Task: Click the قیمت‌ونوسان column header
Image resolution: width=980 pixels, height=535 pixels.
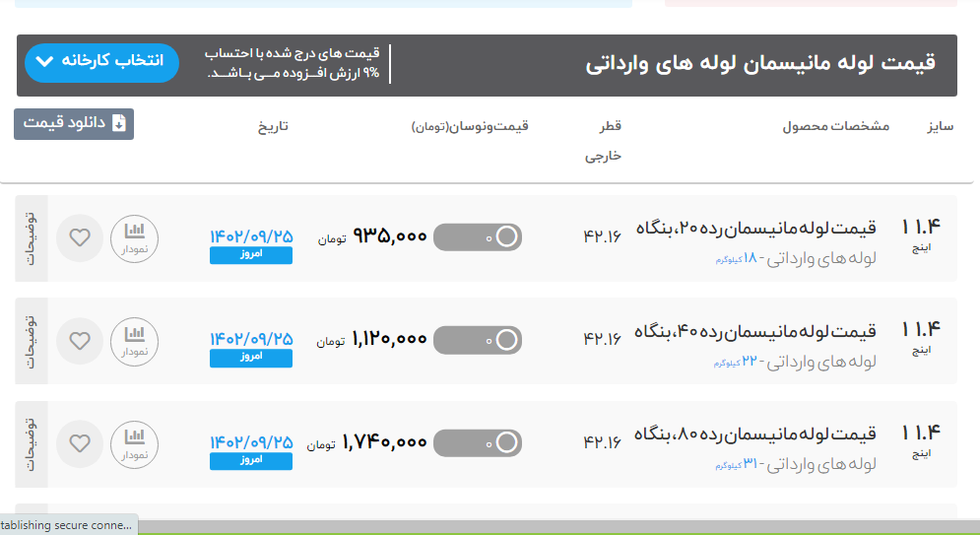Action: 470,126
